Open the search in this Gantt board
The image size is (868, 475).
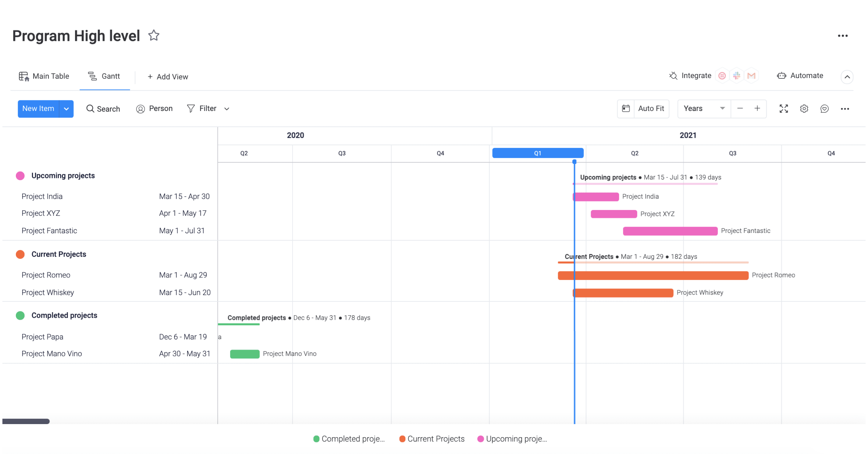pyautogui.click(x=103, y=109)
